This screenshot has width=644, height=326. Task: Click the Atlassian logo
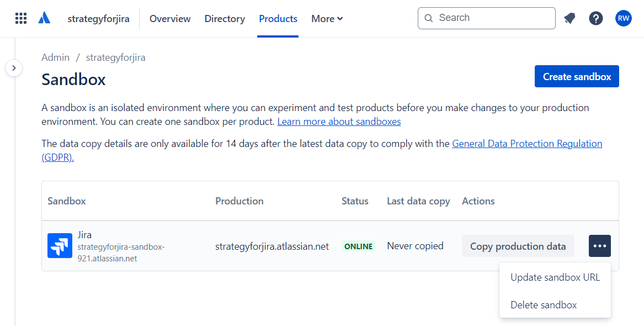click(x=44, y=17)
